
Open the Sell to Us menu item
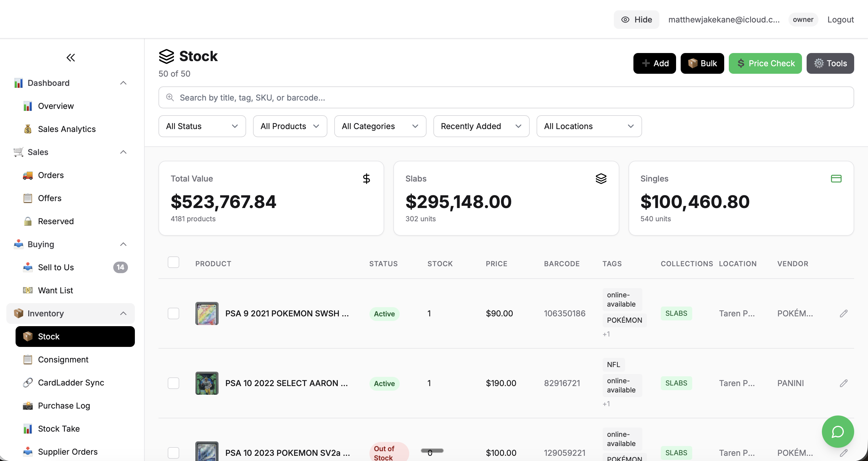[56, 267]
